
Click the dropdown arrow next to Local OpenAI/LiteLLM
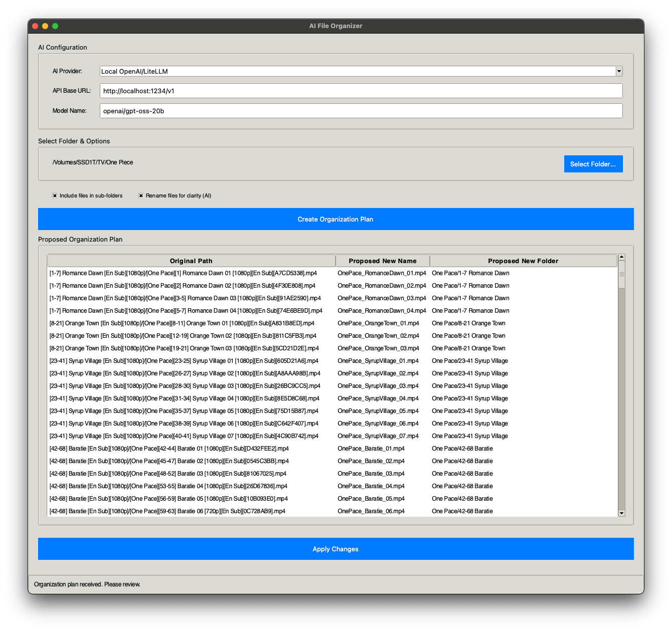pos(618,71)
